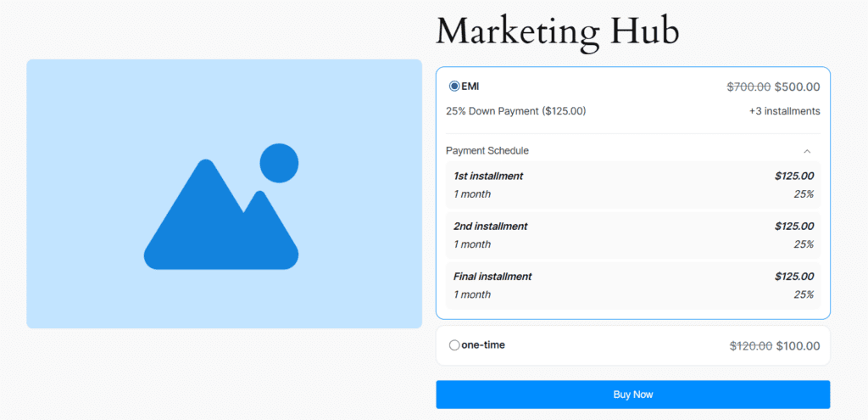Click the +3 installments text

click(x=784, y=111)
